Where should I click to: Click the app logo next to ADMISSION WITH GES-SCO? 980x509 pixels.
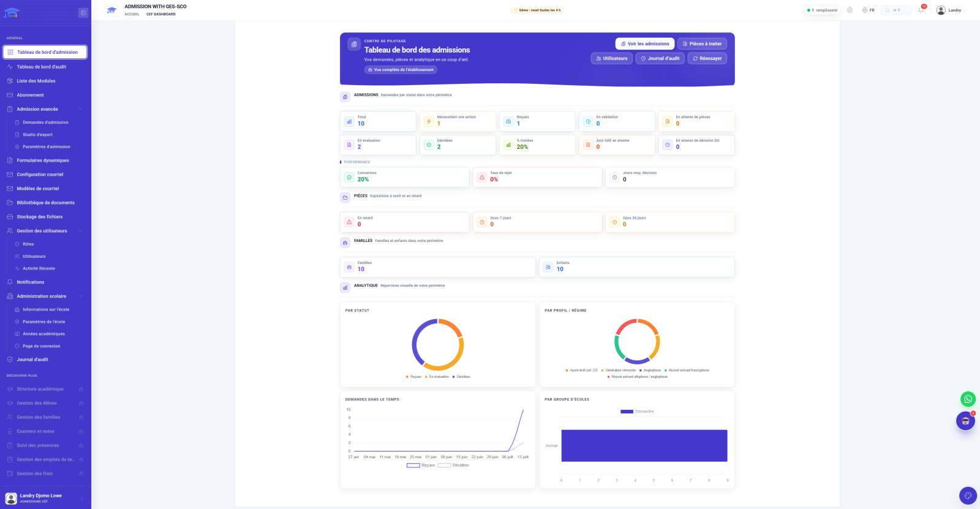[x=111, y=10]
